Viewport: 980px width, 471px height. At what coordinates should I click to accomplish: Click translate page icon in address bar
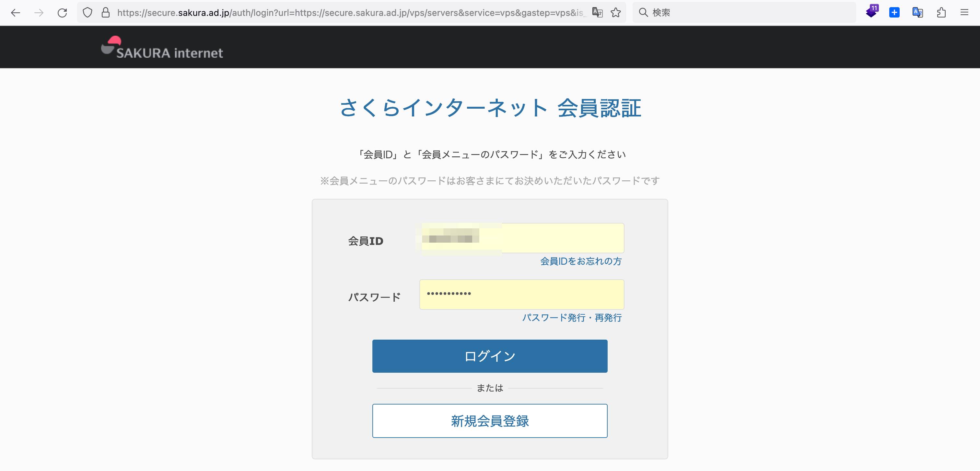[x=597, y=13]
